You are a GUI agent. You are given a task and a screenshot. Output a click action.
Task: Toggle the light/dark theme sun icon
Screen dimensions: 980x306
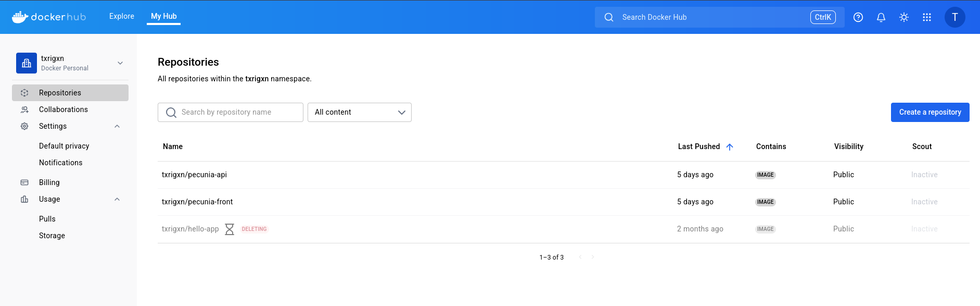[904, 17]
